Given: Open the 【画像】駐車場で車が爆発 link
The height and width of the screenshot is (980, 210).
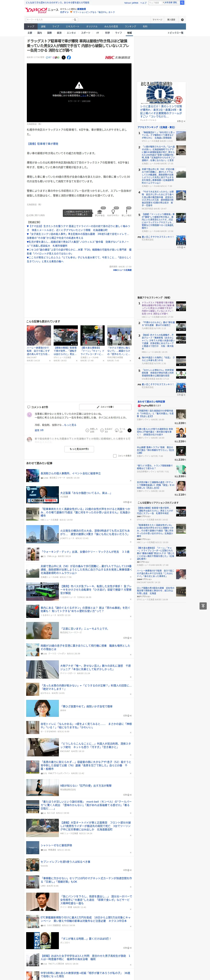Looking at the screenshot, I should coord(42,144).
